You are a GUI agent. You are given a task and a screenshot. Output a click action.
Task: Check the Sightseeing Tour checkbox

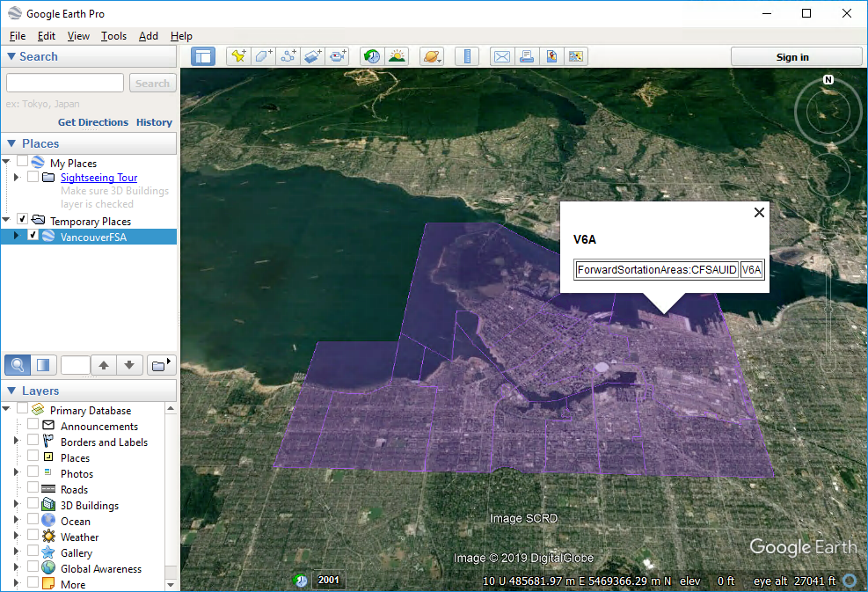point(33,177)
